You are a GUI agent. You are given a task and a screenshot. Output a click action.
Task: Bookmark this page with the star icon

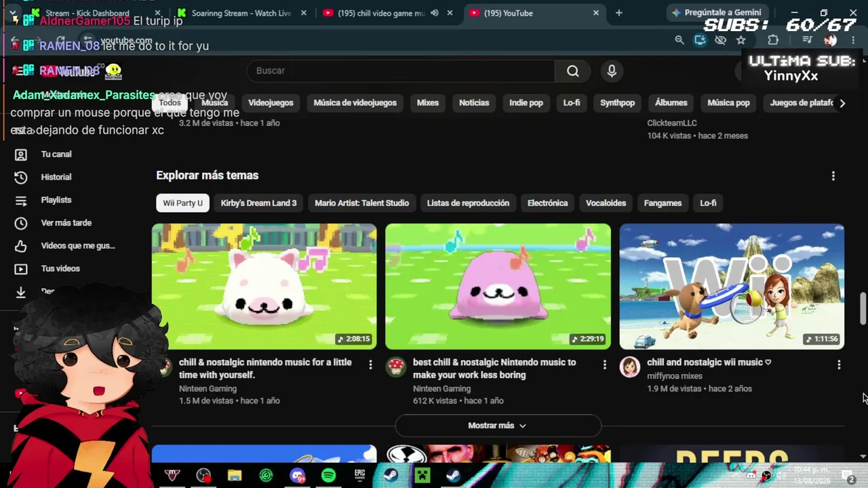pos(741,40)
